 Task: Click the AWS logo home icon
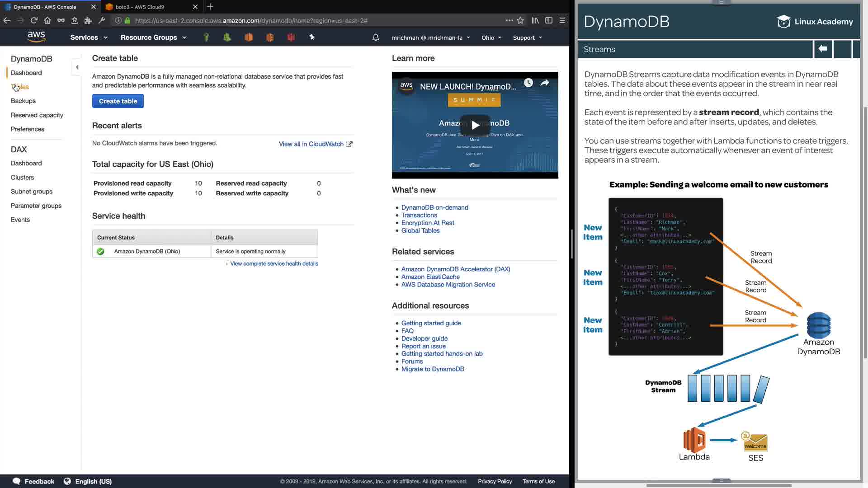[36, 37]
